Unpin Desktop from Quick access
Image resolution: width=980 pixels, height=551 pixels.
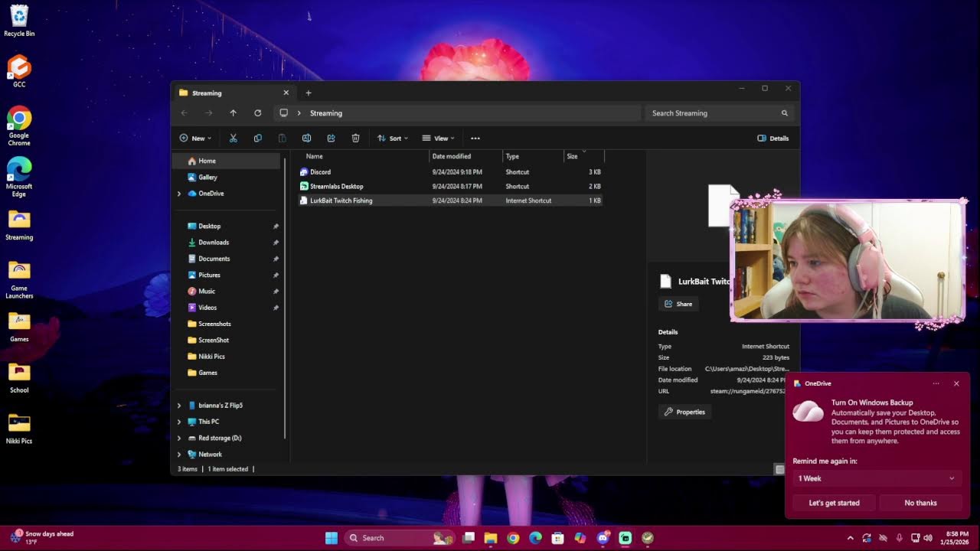pyautogui.click(x=276, y=227)
